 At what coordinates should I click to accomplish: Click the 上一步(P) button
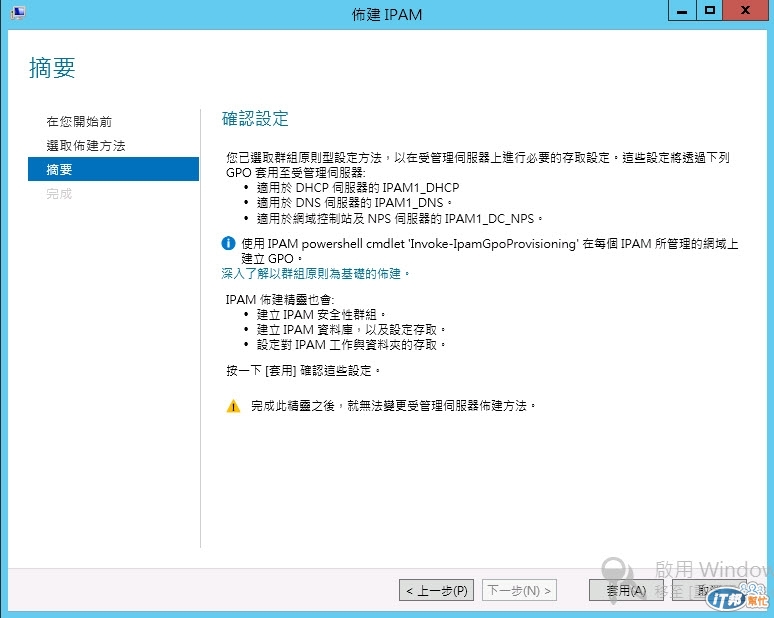pyautogui.click(x=436, y=590)
